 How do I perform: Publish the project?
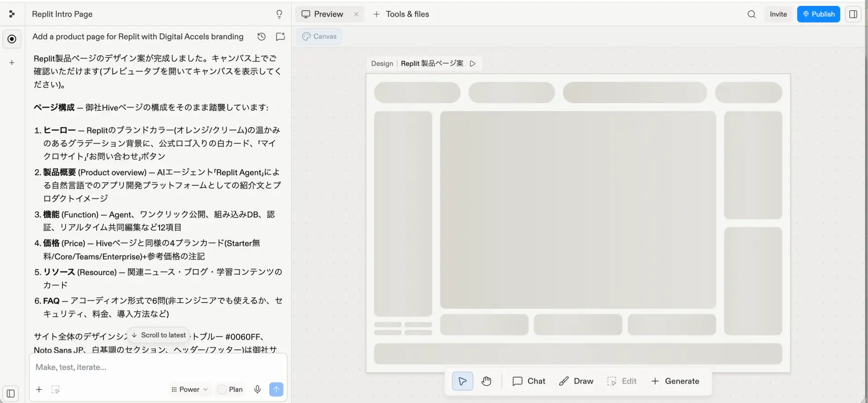click(818, 14)
